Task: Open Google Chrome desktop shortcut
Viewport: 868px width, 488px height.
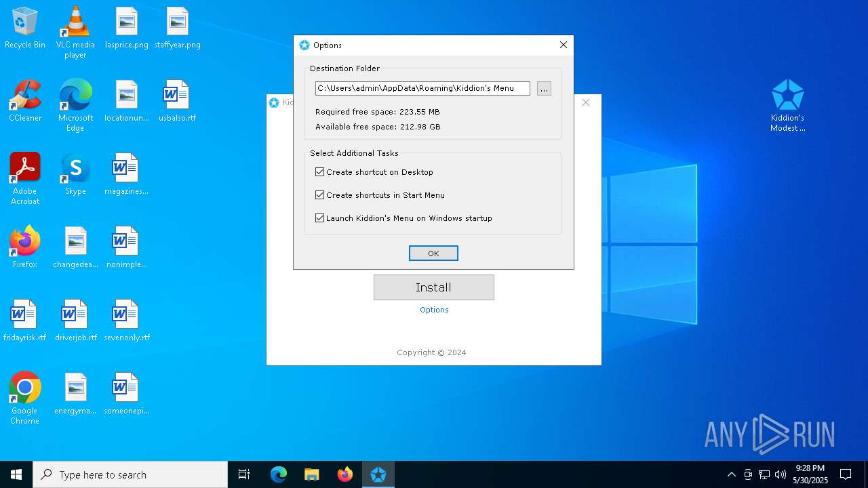Action: pyautogui.click(x=25, y=399)
